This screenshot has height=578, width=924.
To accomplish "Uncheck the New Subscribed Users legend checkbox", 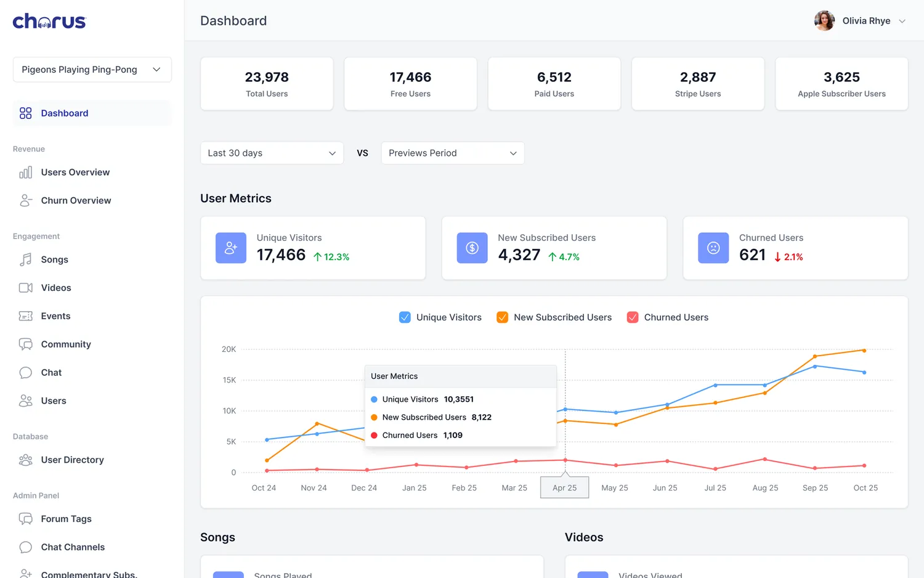I will pos(503,317).
